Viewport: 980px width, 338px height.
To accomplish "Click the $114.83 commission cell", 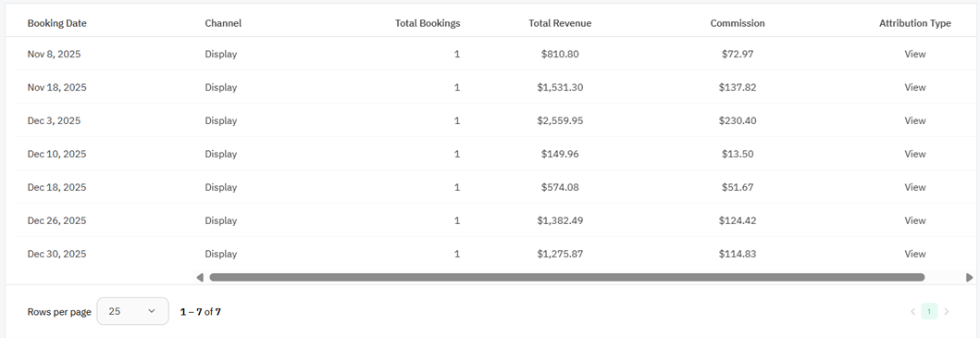I will tap(738, 254).
